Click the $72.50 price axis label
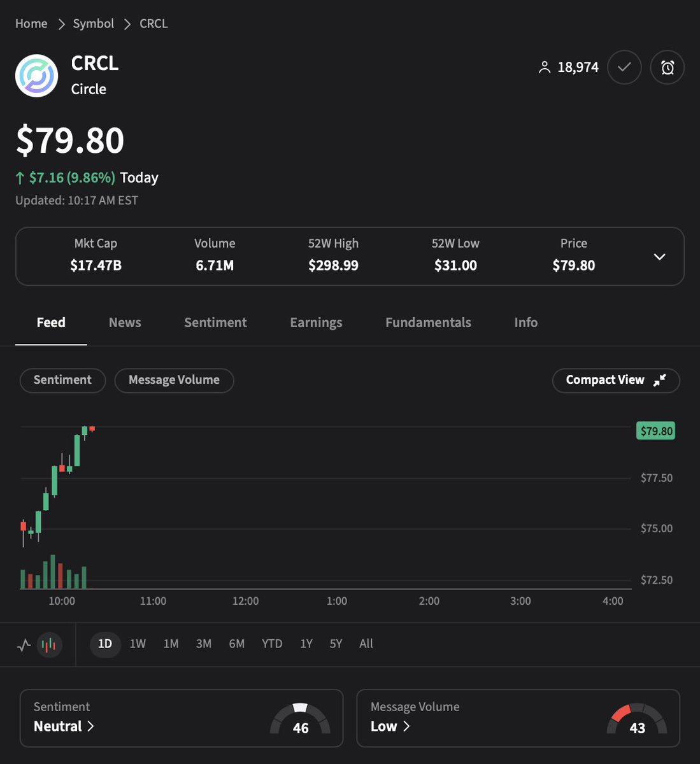700x764 pixels. click(x=657, y=580)
